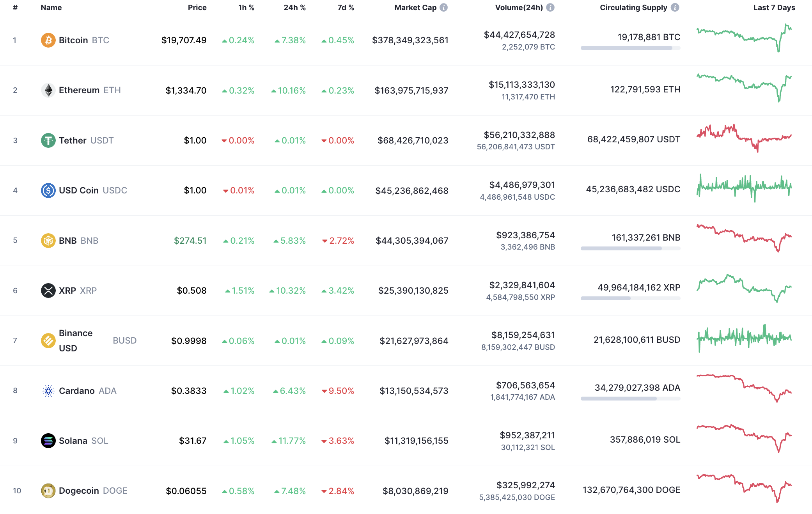Sort by the 24h % column header

click(294, 7)
